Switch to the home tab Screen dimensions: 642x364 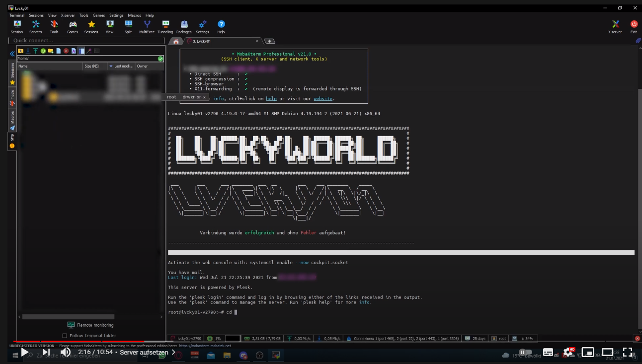[176, 41]
